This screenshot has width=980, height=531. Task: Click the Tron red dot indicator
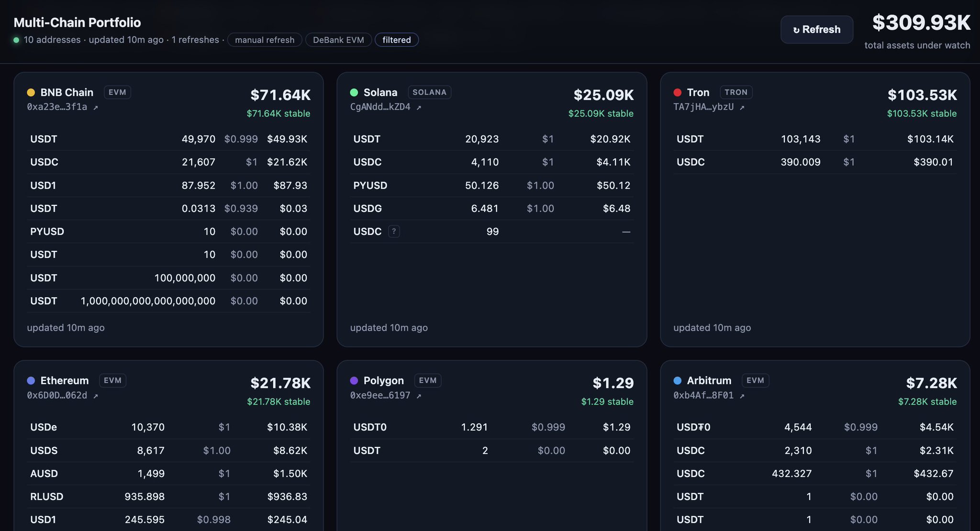678,92
